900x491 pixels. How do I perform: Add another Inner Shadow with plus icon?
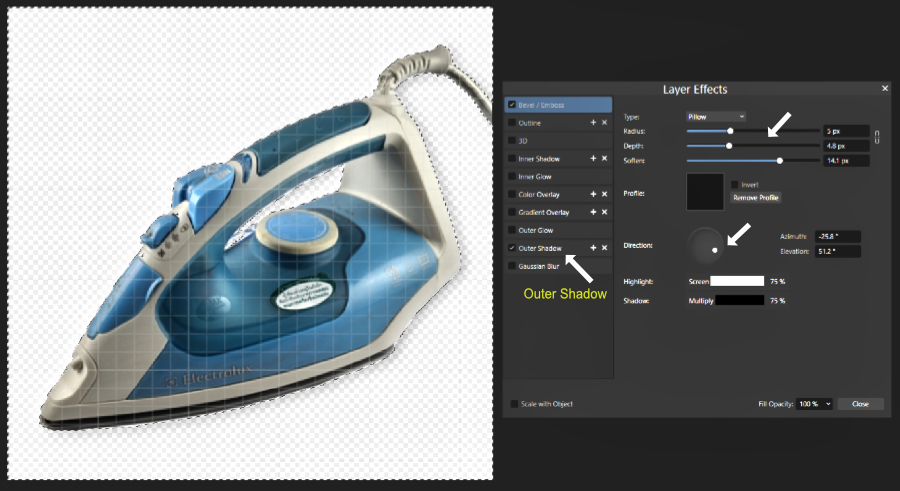(593, 159)
